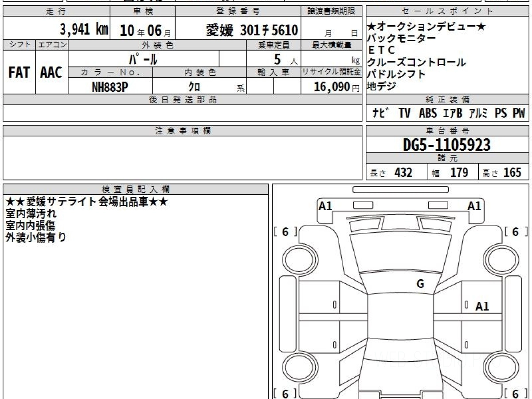Click the ABS equipment indicator

(x=427, y=113)
